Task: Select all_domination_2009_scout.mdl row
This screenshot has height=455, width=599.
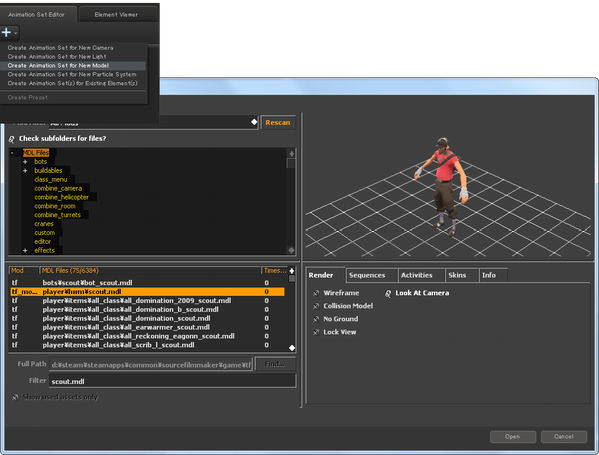Action: pos(147,301)
